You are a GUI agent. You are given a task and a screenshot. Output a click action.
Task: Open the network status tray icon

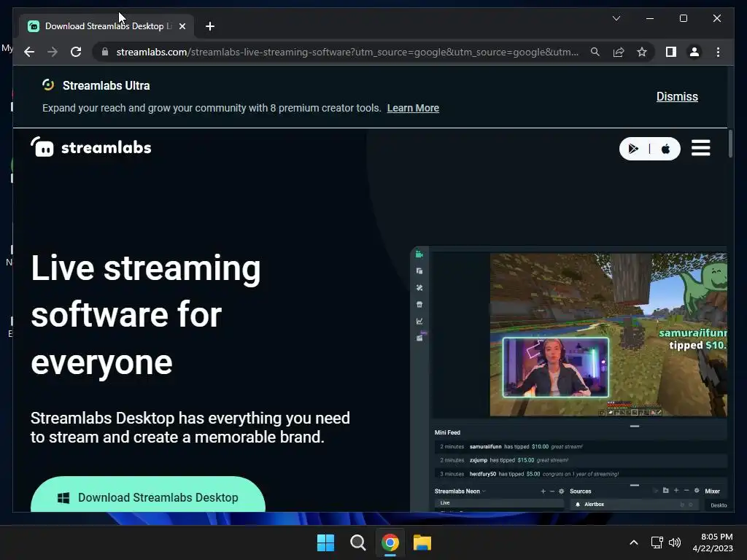657,542
